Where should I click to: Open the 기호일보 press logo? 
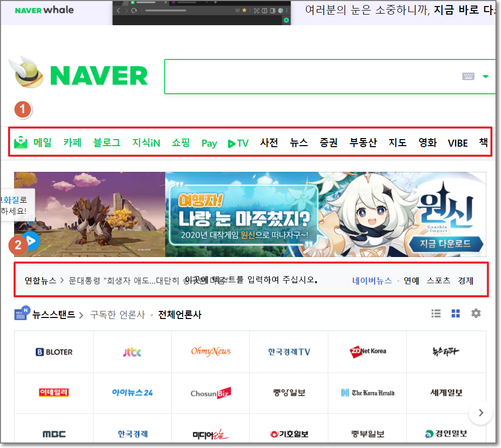pyautogui.click(x=289, y=434)
